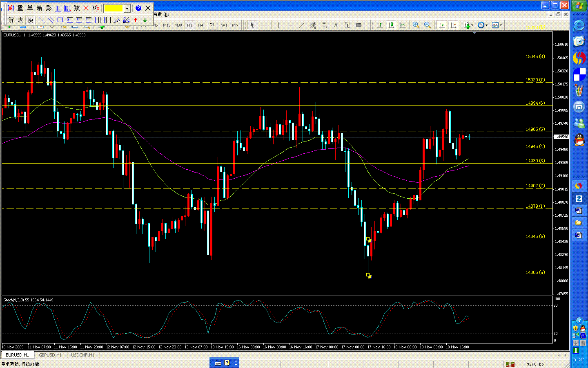Select the equidistant channel tool
The width and height of the screenshot is (588, 368).
(x=313, y=25)
